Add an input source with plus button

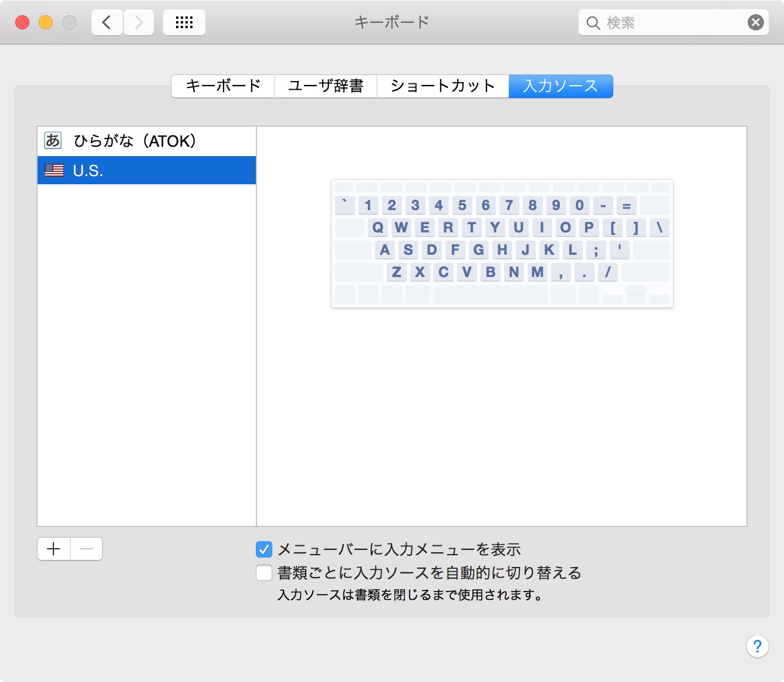click(x=54, y=549)
